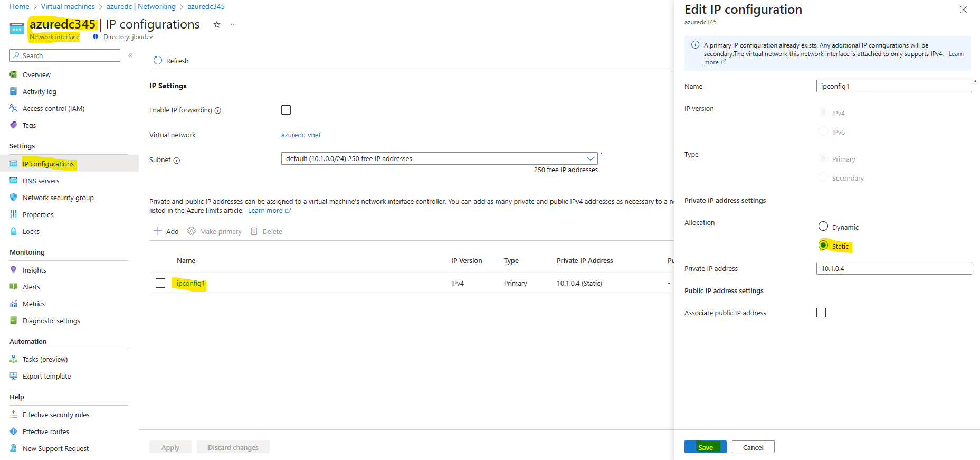980x460 pixels.
Task: Click the IP Version column header
Action: [467, 260]
